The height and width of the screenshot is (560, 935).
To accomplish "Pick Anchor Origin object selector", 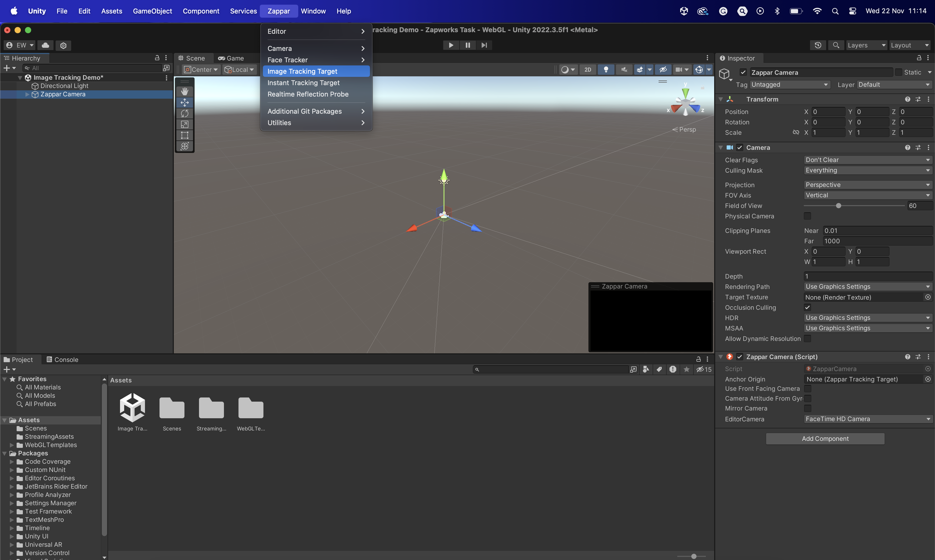I will tap(928, 379).
